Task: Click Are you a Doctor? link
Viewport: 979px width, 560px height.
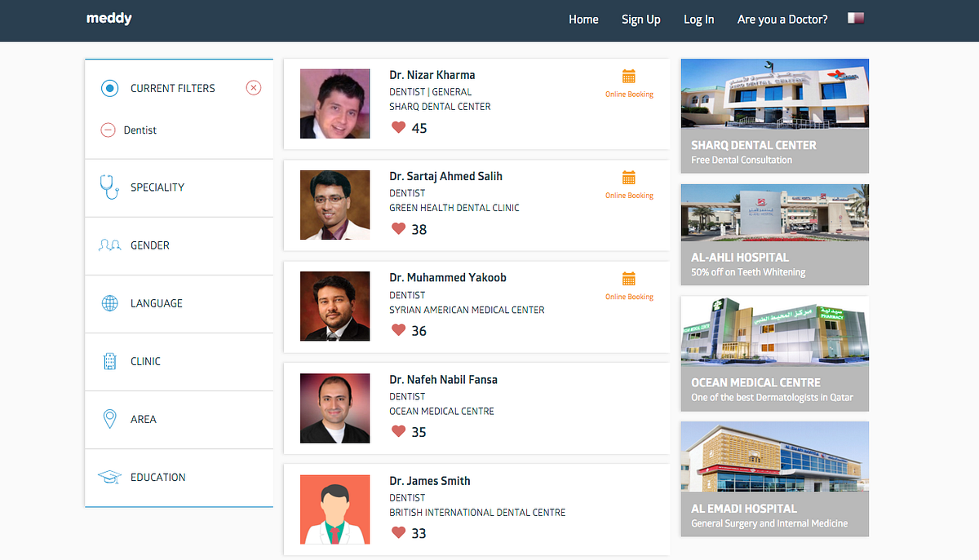Action: [x=782, y=20]
